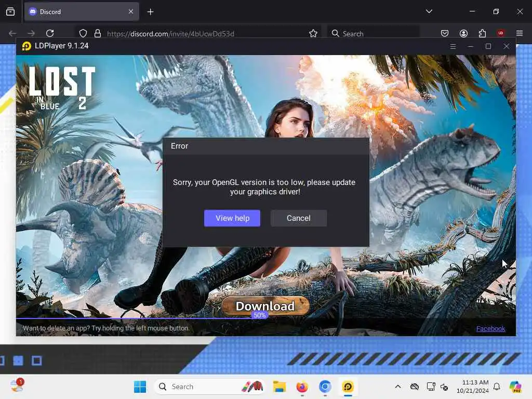The width and height of the screenshot is (532, 399).
Task: Restore down the Firefox window
Action: point(496,11)
